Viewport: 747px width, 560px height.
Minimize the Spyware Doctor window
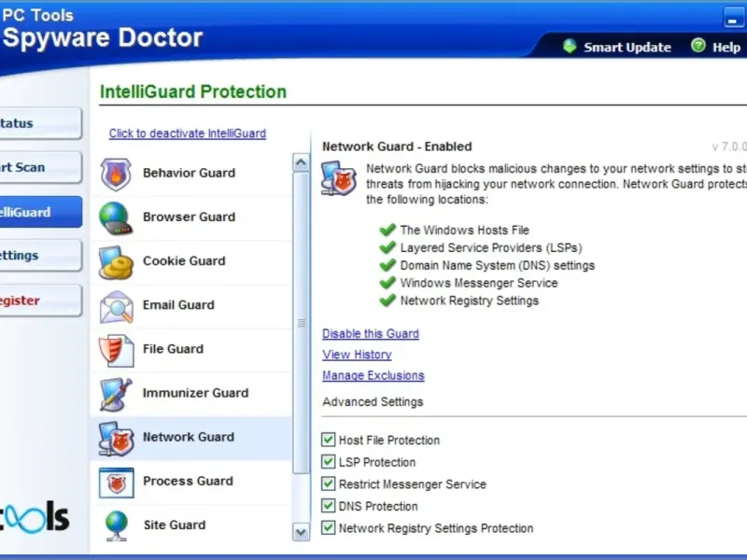pyautogui.click(x=732, y=17)
